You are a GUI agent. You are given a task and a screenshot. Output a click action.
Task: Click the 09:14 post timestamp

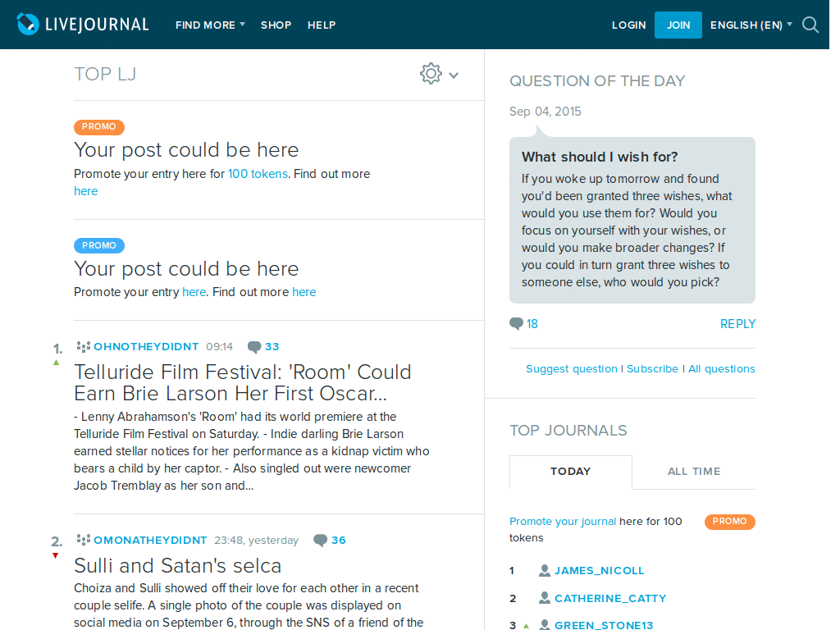220,347
